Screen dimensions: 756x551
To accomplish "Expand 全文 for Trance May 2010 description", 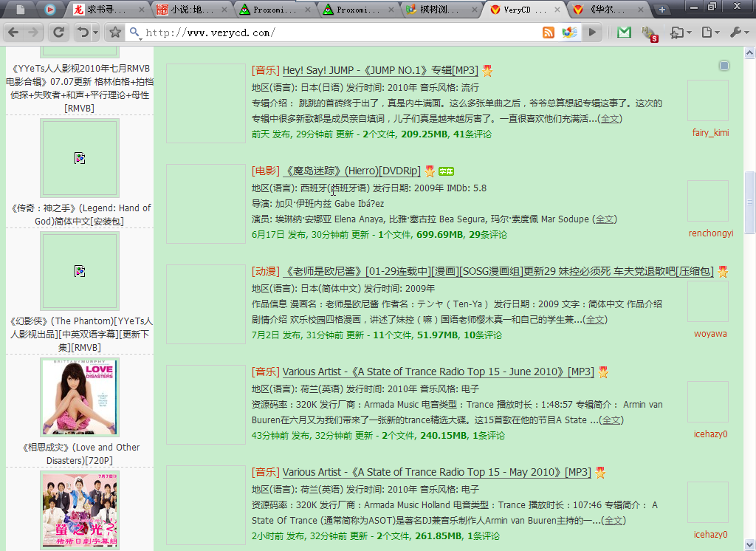I will pos(614,520).
